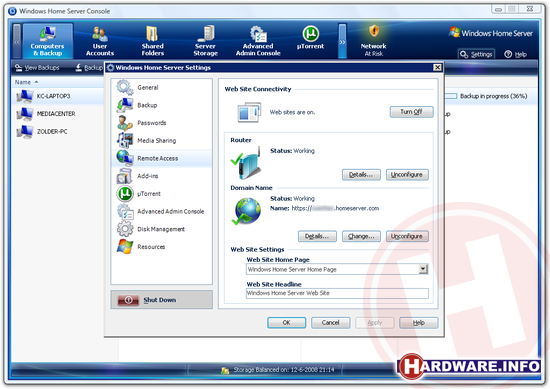Sort computers by Name column header
The image size is (550, 389).
(23, 82)
